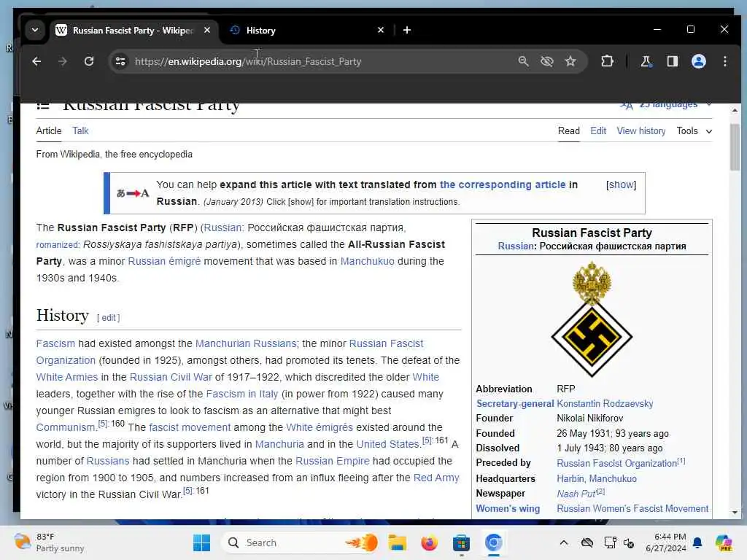
Task: Select the Read tab
Action: coord(569,131)
